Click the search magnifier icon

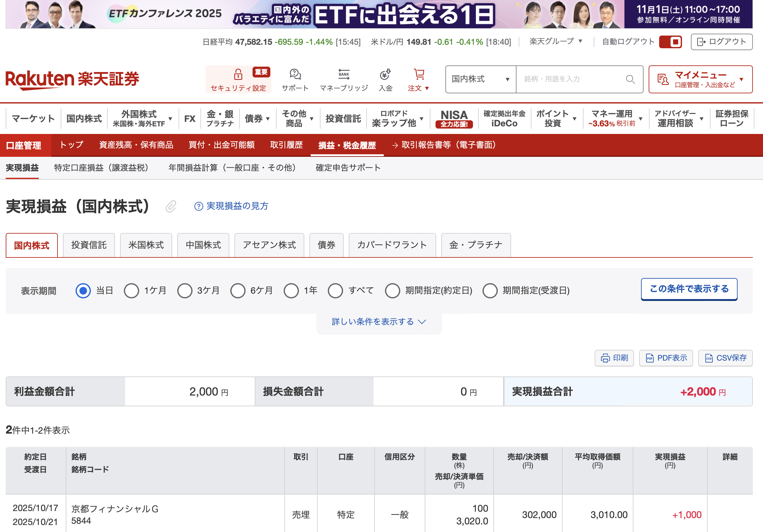(630, 79)
